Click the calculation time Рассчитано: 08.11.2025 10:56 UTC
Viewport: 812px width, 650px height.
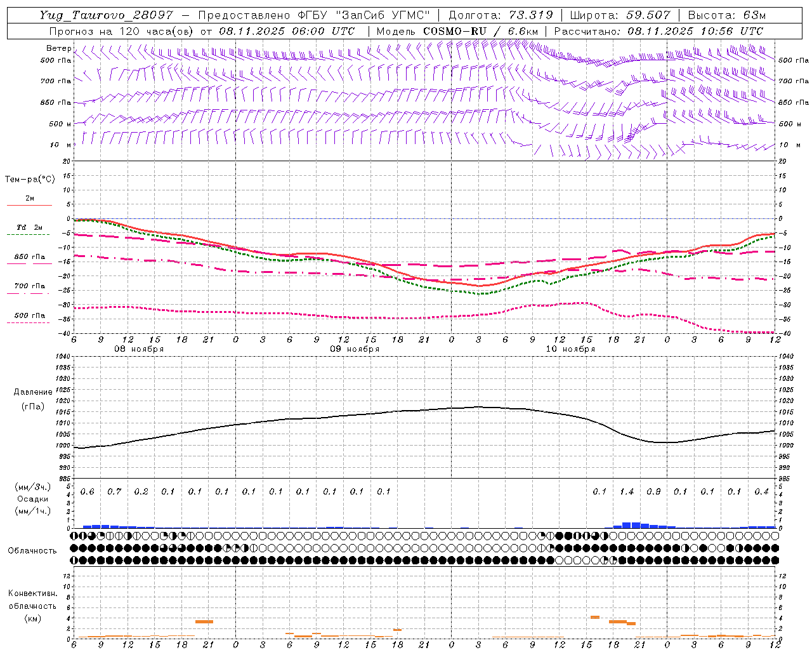[658, 31]
